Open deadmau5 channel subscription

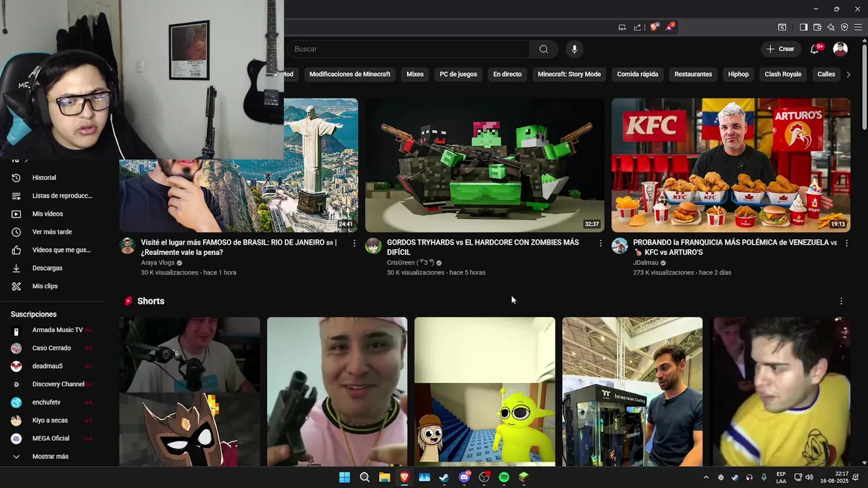click(52, 366)
